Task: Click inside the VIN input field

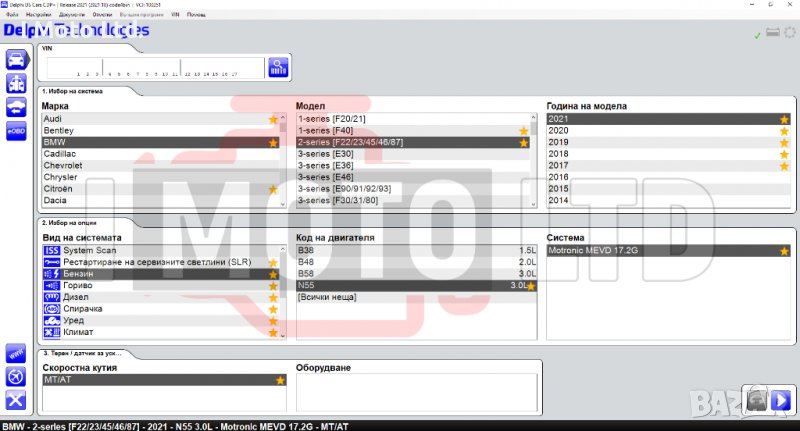Action: (150, 65)
